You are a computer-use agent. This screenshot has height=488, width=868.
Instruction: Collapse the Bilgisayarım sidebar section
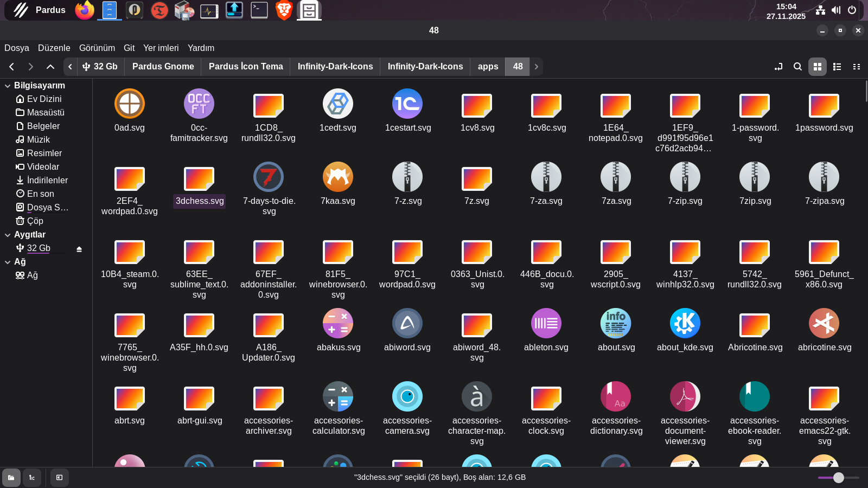(x=8, y=86)
